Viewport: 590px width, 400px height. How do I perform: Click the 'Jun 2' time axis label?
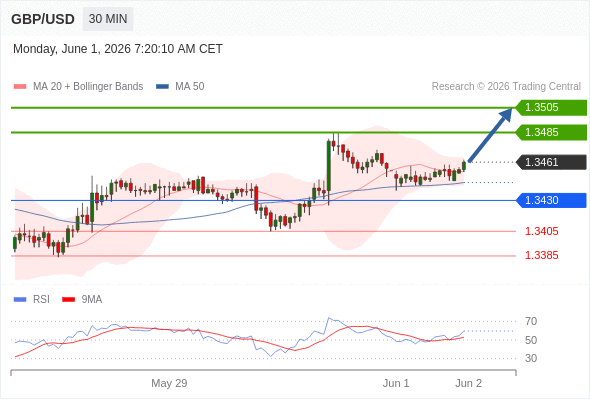tap(468, 383)
